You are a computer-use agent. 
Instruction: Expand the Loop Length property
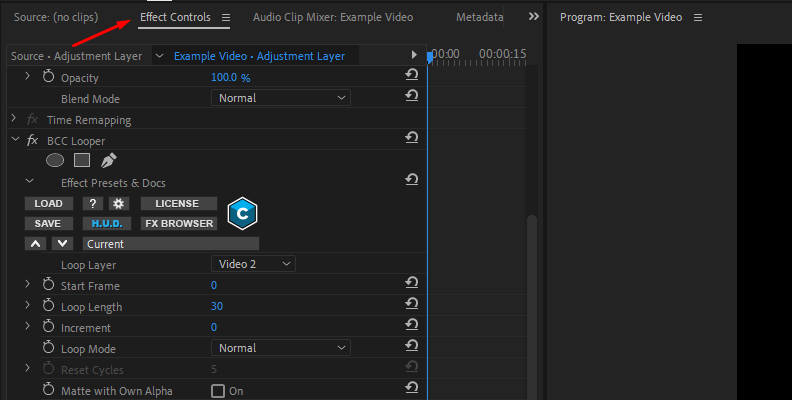click(x=28, y=305)
